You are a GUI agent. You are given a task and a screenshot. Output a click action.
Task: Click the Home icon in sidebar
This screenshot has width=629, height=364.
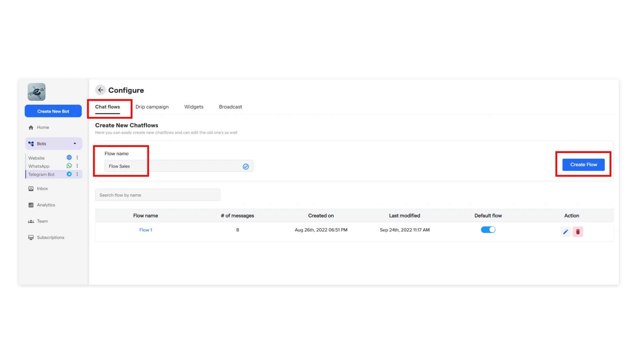31,127
